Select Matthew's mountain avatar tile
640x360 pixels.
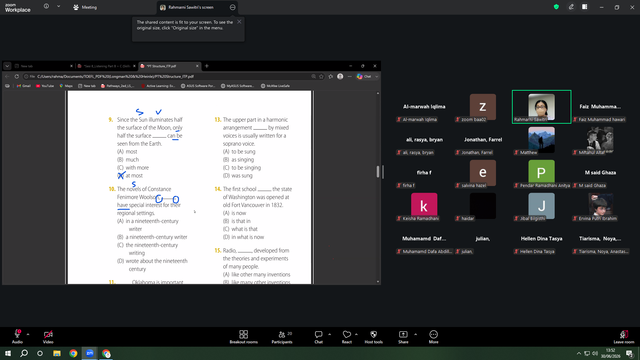click(x=541, y=140)
